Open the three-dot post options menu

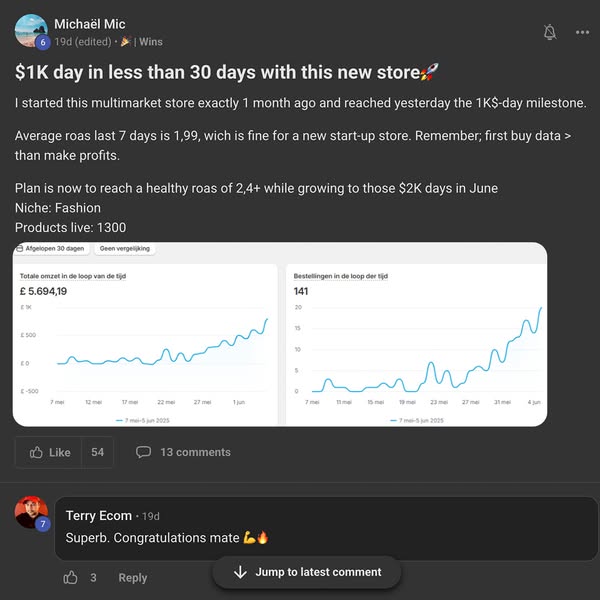point(582,32)
